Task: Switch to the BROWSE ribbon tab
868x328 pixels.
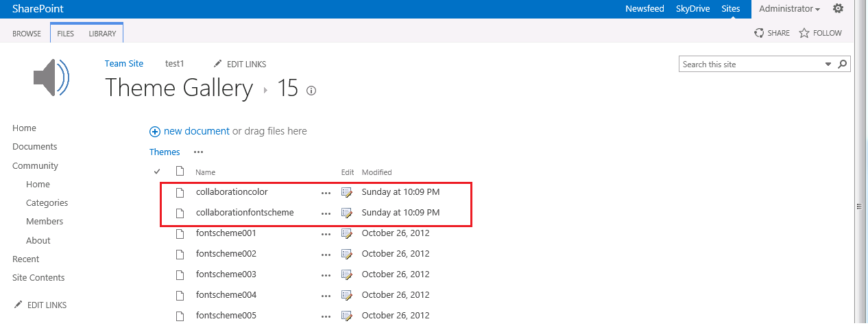Action: pos(27,34)
